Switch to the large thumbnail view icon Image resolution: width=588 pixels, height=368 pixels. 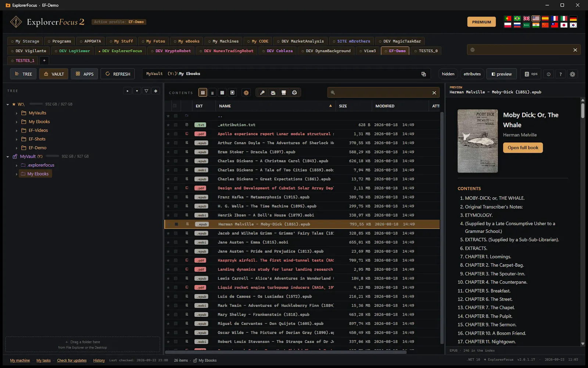tap(232, 93)
